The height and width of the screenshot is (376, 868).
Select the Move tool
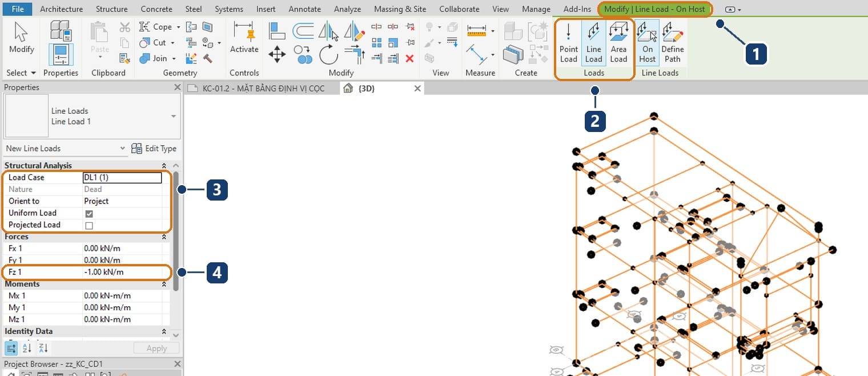(x=277, y=55)
